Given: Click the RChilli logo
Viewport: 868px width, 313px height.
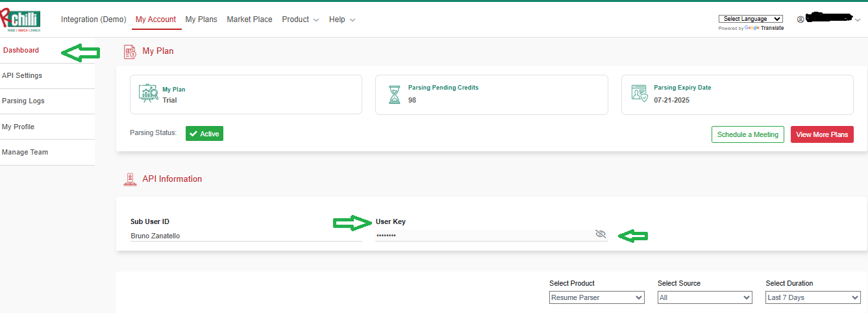Looking at the screenshot, I should point(20,21).
